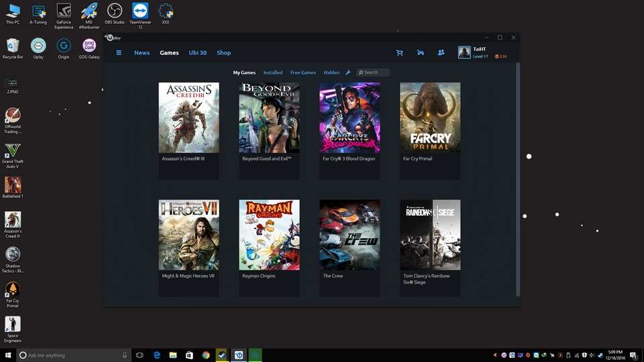Click the TaiHT profile avatar
Image resolution: width=644 pixels, height=362 pixels.
pyautogui.click(x=464, y=52)
